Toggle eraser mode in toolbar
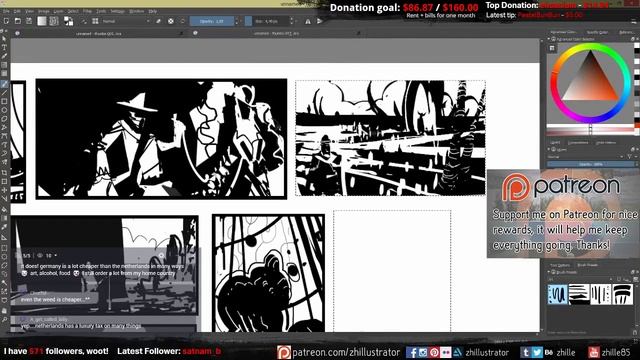The image size is (640, 360). tap(158, 21)
